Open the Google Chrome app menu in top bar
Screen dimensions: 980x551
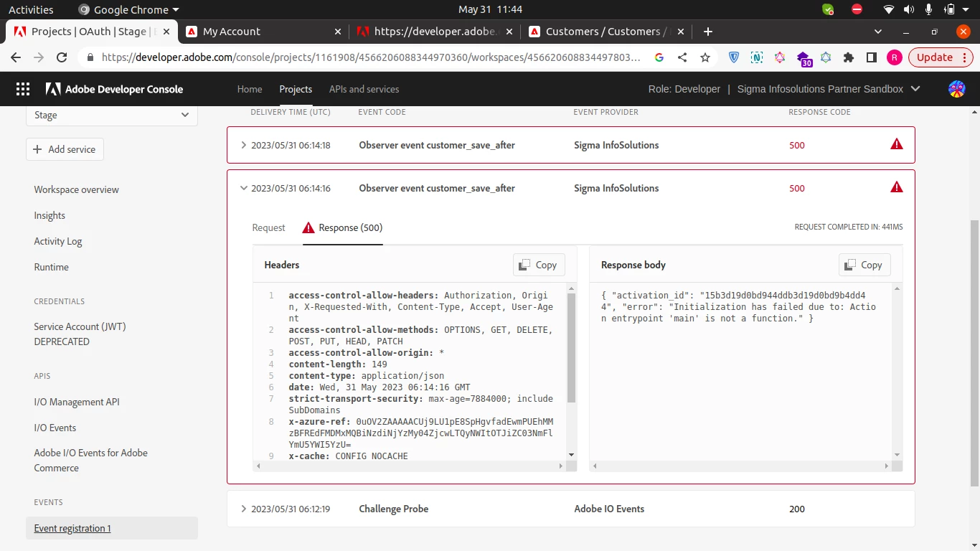(x=129, y=9)
